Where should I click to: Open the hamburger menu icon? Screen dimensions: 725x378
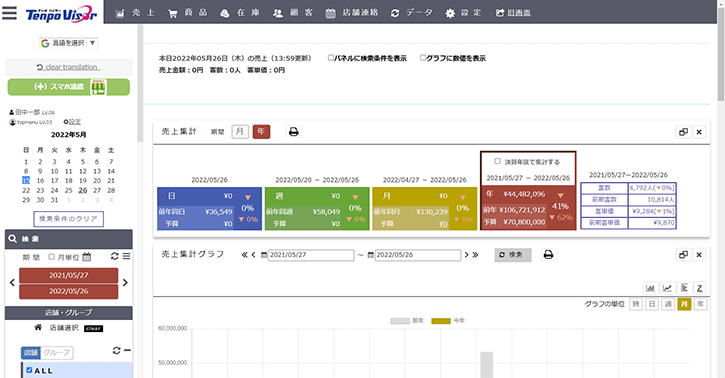pos(10,12)
